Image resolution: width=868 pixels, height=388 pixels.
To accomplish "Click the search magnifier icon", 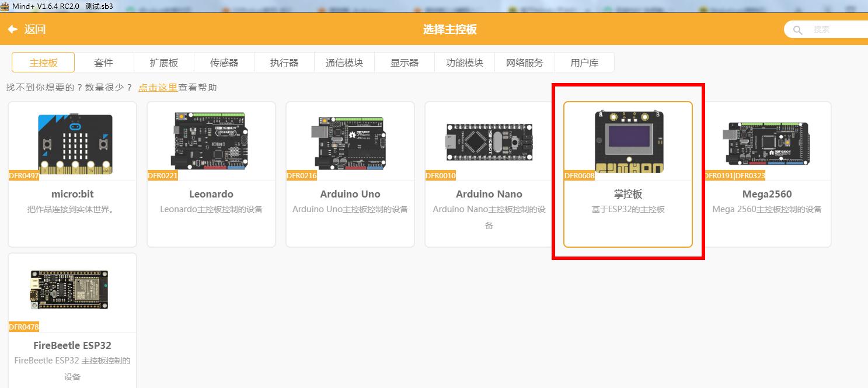I will pos(798,30).
